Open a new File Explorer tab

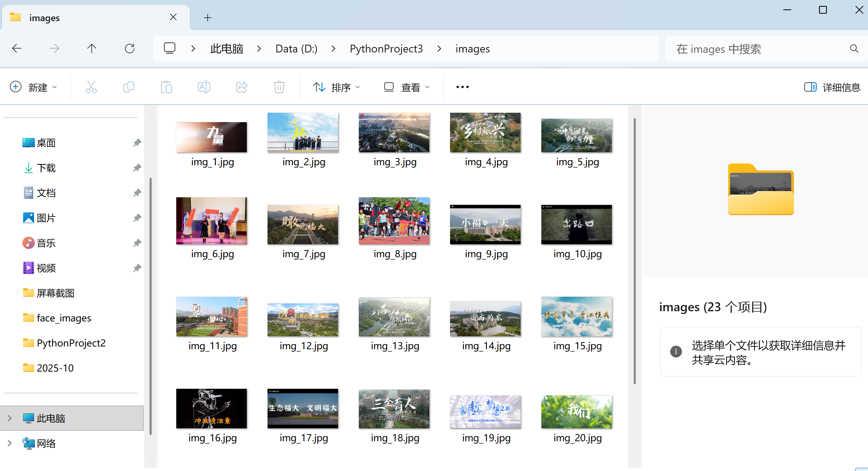(x=207, y=17)
